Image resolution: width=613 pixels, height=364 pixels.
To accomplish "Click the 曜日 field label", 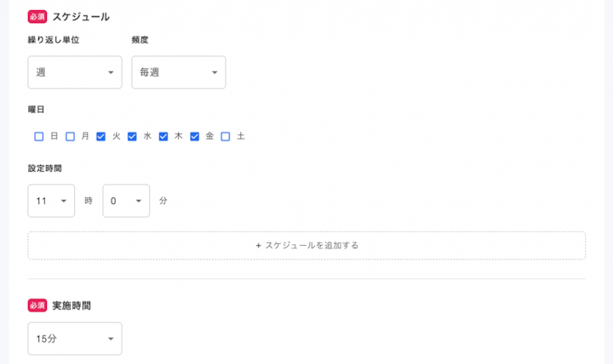I will [36, 110].
